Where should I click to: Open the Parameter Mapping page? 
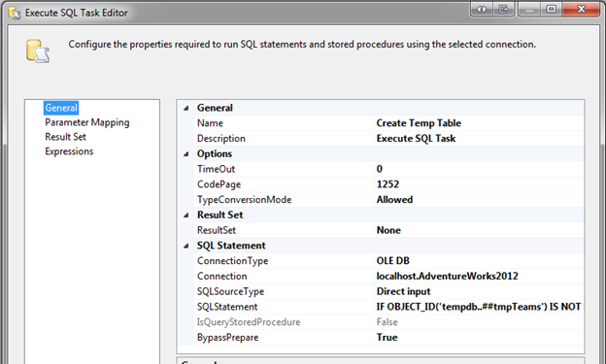click(x=87, y=122)
